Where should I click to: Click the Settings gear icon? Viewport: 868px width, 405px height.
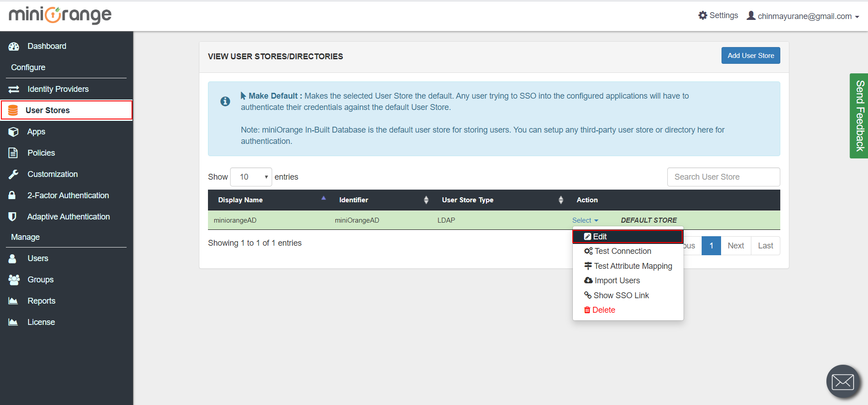(x=703, y=15)
